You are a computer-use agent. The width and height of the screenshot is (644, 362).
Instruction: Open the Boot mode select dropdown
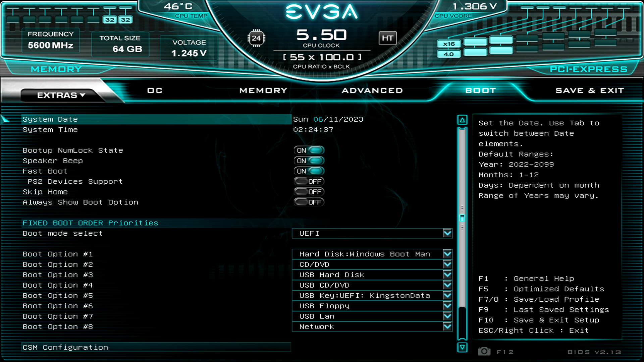pyautogui.click(x=447, y=233)
